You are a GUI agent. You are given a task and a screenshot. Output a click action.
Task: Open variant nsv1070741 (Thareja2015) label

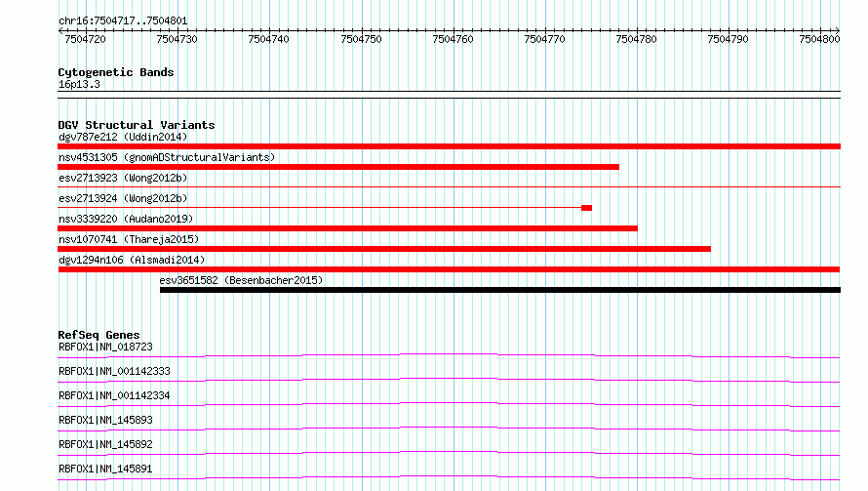click(129, 239)
